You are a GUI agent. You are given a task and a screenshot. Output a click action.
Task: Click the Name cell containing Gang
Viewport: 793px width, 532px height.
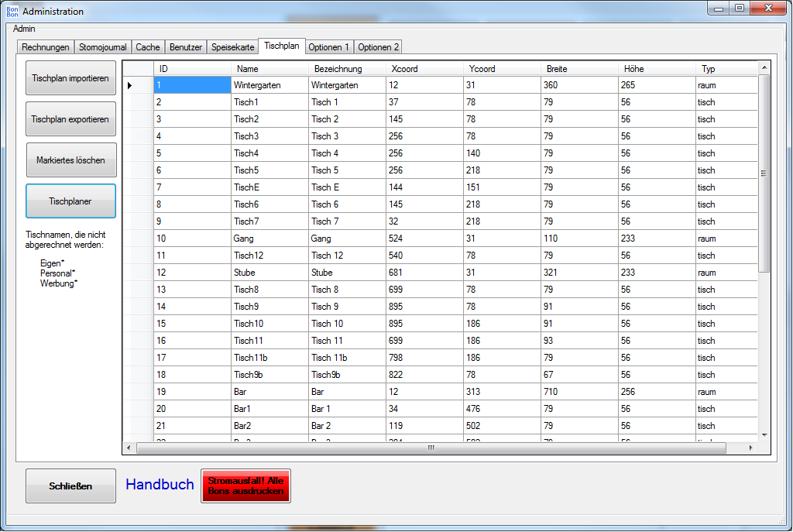coord(269,239)
